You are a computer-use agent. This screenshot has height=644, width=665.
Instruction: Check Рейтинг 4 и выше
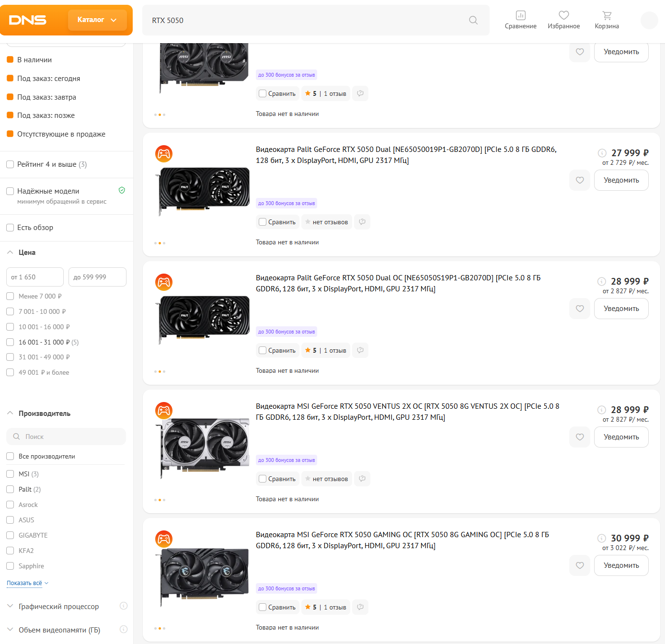[10, 164]
